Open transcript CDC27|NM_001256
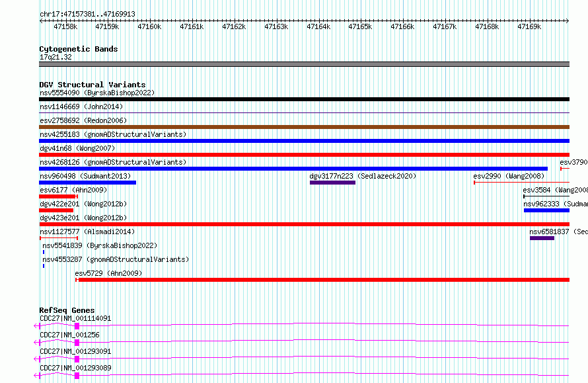Viewport: 588px width, 383px height. (x=69, y=335)
